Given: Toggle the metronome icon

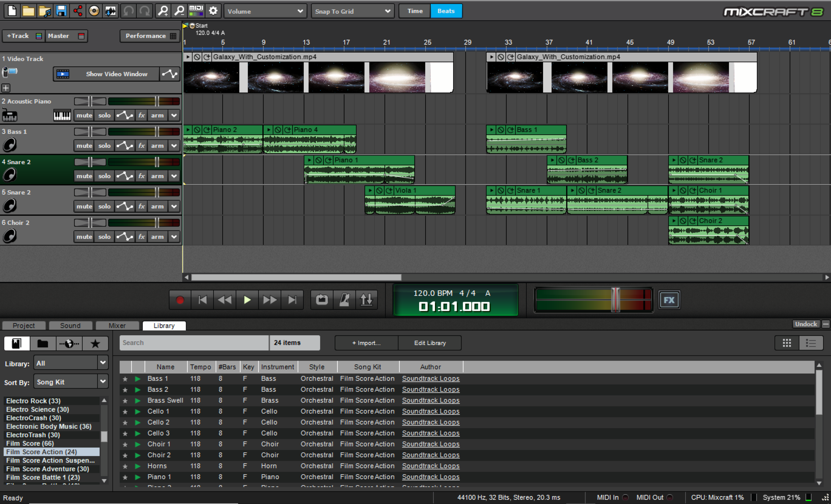Looking at the screenshot, I should 344,300.
